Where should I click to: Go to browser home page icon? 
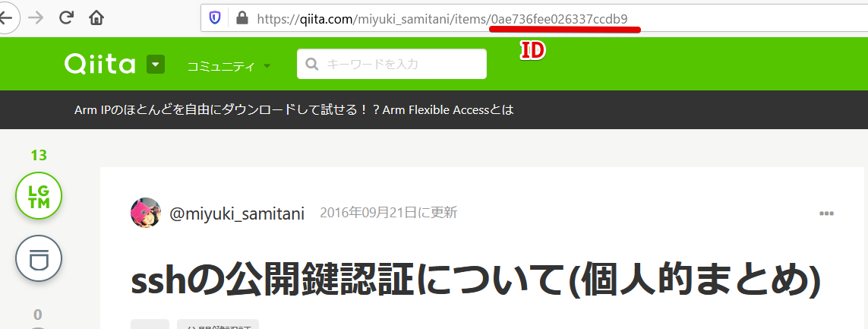(96, 18)
